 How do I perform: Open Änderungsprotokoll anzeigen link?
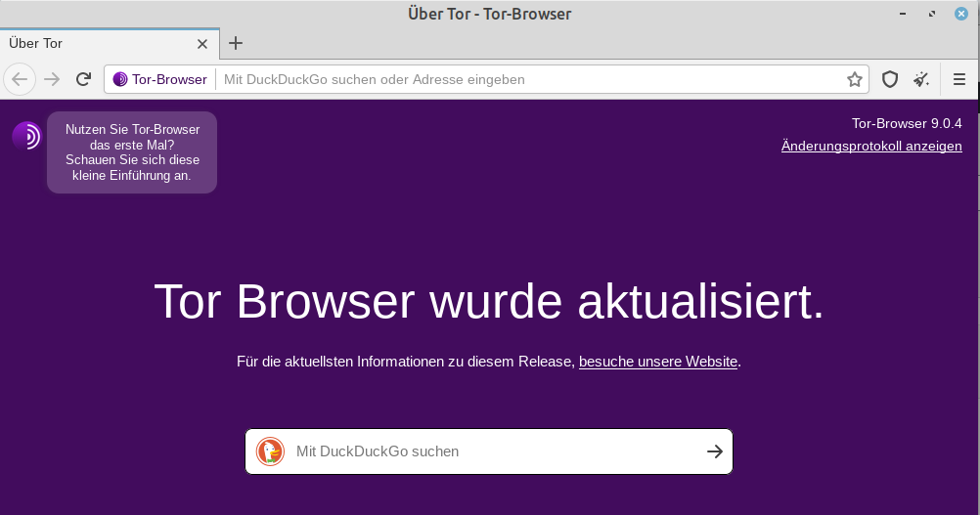point(871,146)
